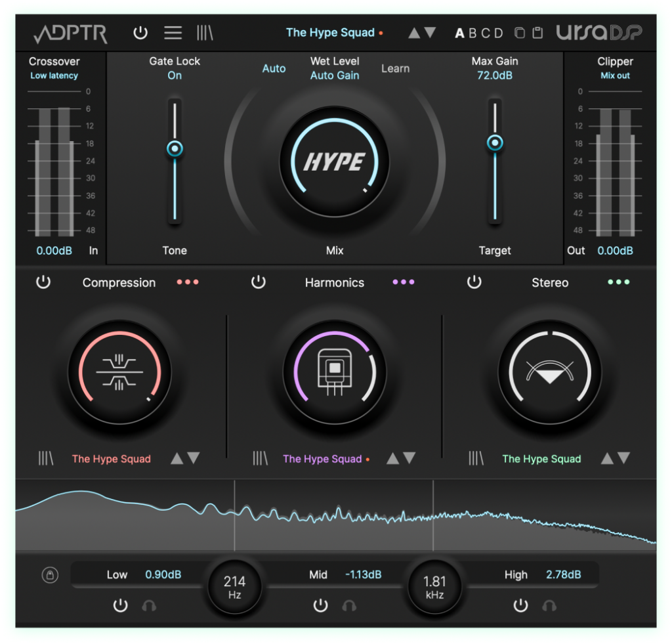Paste snapshot settings from clipboard
Viewport: 672px width, 644px height.
(537, 33)
